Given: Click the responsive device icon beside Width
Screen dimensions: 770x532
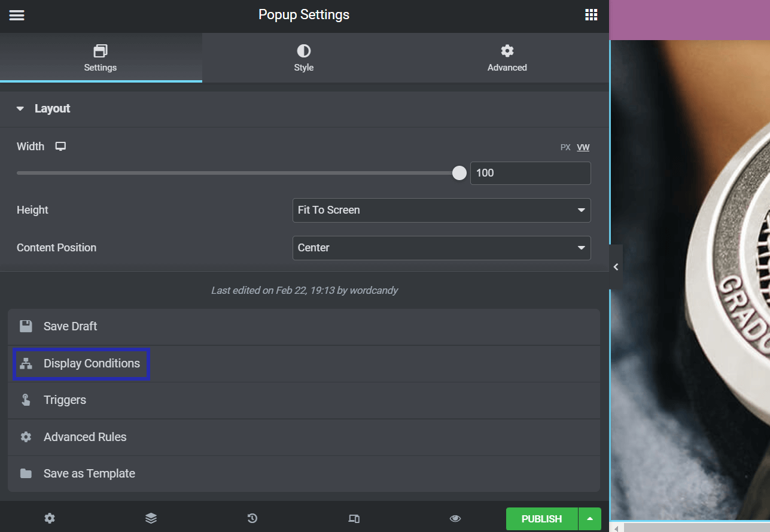Looking at the screenshot, I should tap(60, 147).
